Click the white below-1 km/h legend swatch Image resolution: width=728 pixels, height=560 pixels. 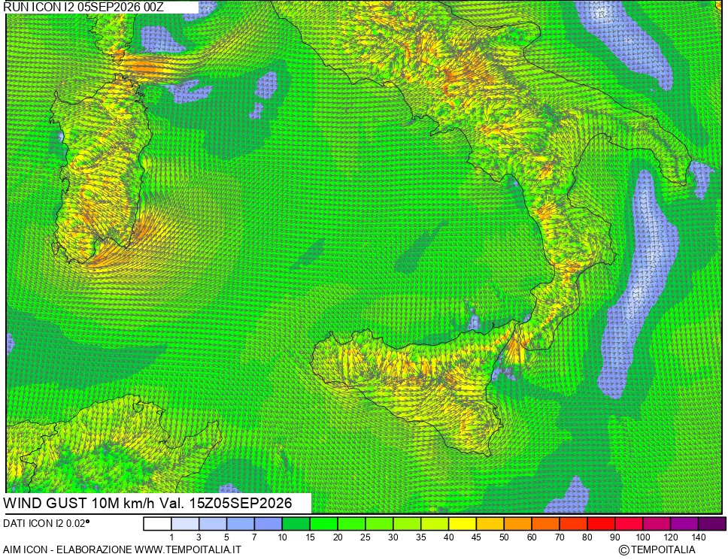pyautogui.click(x=157, y=524)
